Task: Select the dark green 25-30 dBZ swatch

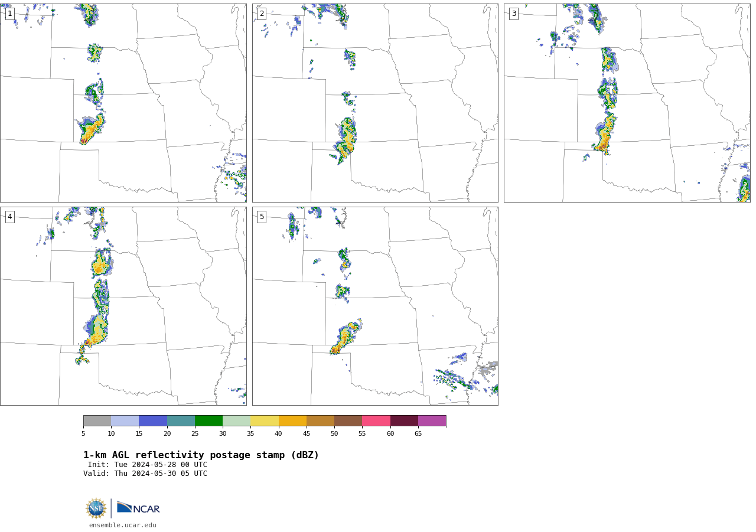Action: pos(208,421)
